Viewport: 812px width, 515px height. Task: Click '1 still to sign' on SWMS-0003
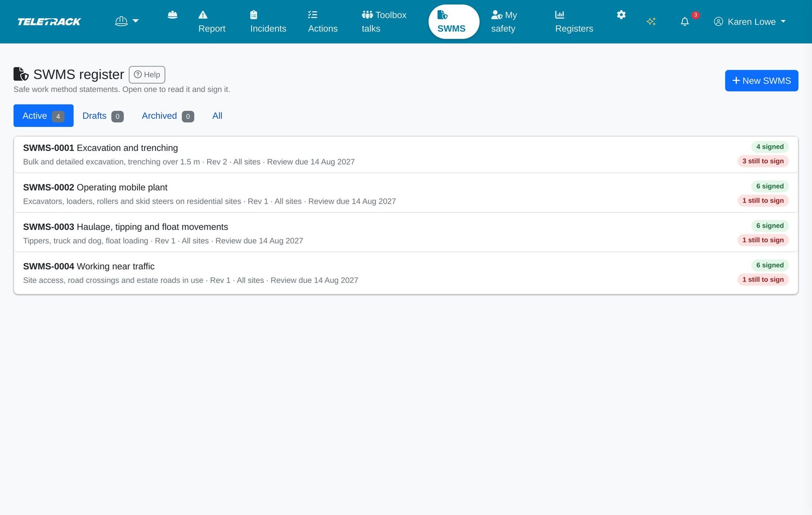(763, 240)
